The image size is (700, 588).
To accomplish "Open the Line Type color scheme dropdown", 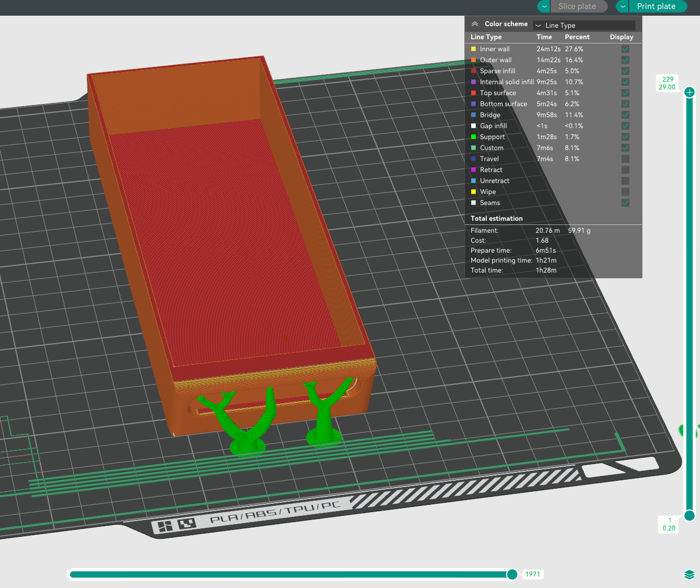I will (x=584, y=25).
